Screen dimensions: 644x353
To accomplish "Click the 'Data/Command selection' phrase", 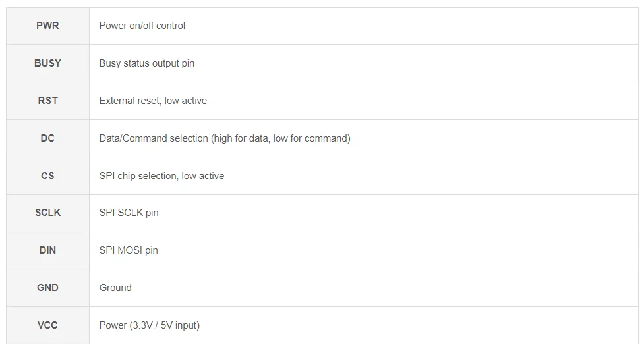I will pyautogui.click(x=154, y=138).
